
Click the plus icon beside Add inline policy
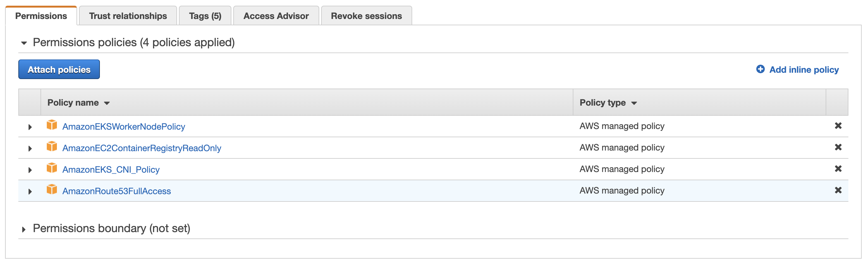(x=760, y=69)
